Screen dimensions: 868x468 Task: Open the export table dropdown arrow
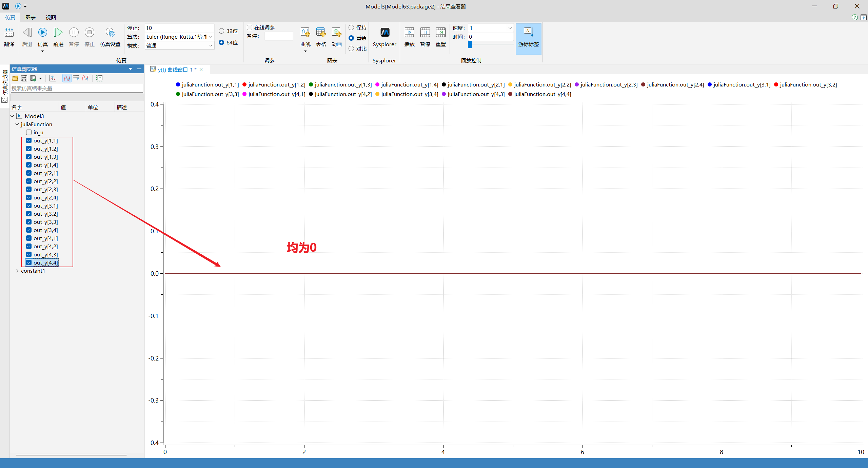point(40,78)
